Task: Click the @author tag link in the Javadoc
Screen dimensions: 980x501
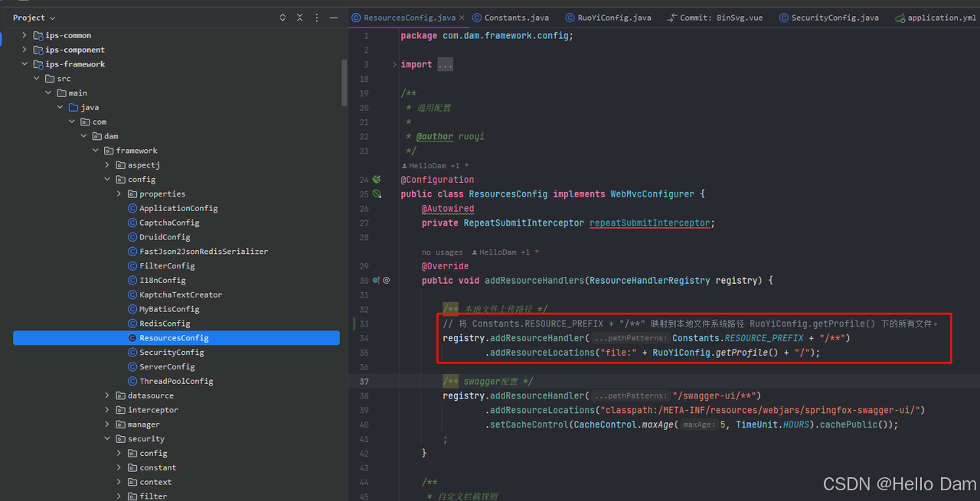Action: [x=434, y=136]
